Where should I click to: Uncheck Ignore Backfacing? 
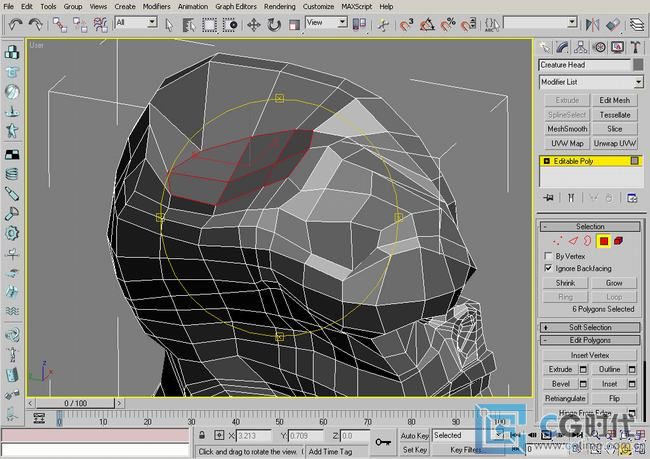(x=548, y=268)
